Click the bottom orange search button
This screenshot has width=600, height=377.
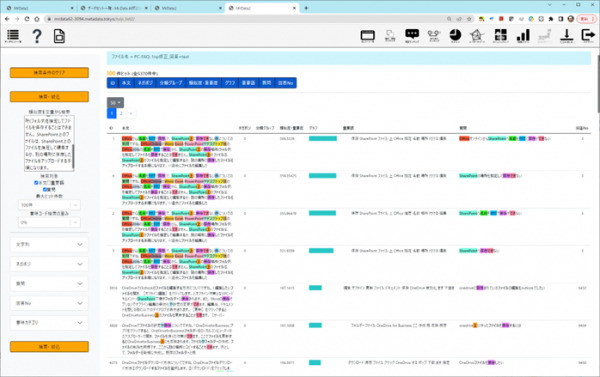[x=49, y=346]
